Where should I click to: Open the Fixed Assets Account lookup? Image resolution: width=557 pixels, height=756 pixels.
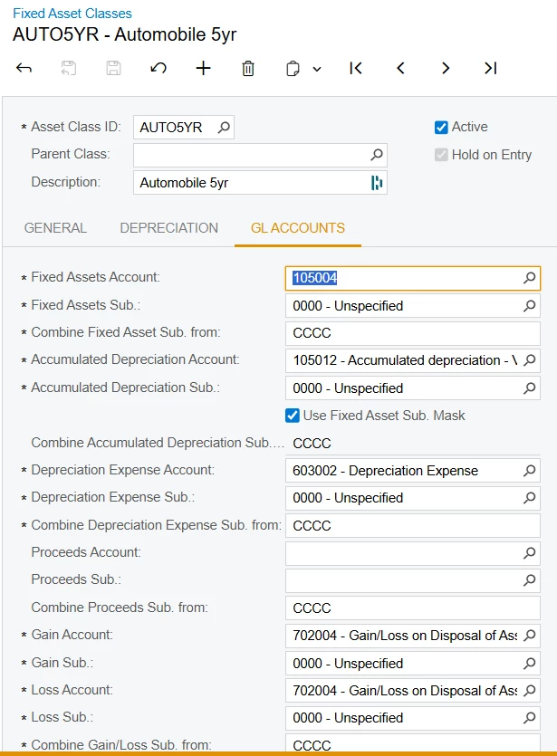530,278
